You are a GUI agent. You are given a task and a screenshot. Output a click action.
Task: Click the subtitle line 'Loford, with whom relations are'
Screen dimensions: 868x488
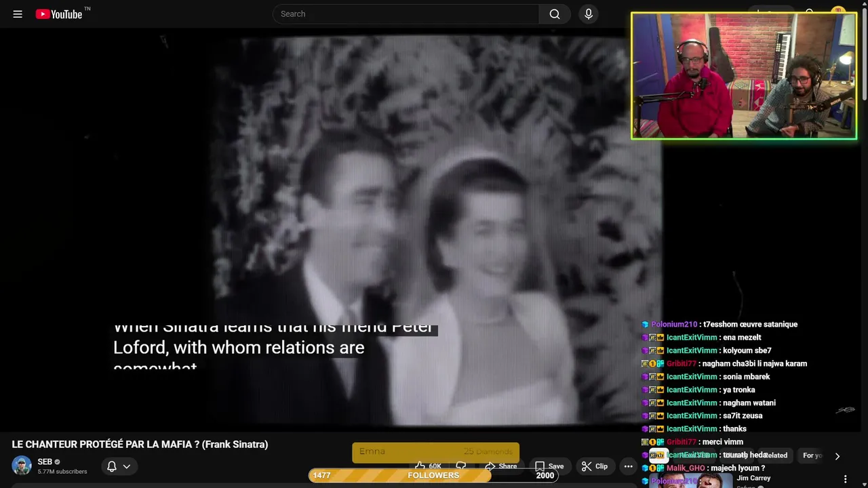click(239, 348)
